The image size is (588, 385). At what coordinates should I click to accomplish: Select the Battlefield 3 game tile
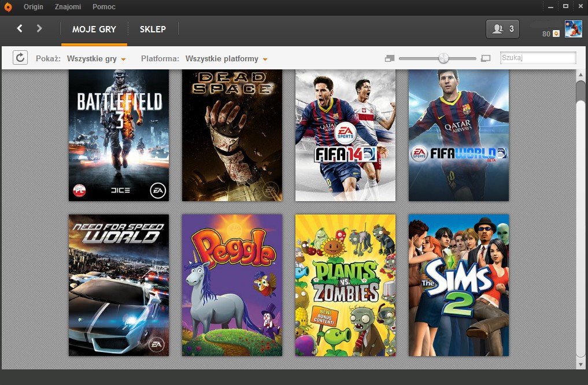119,135
